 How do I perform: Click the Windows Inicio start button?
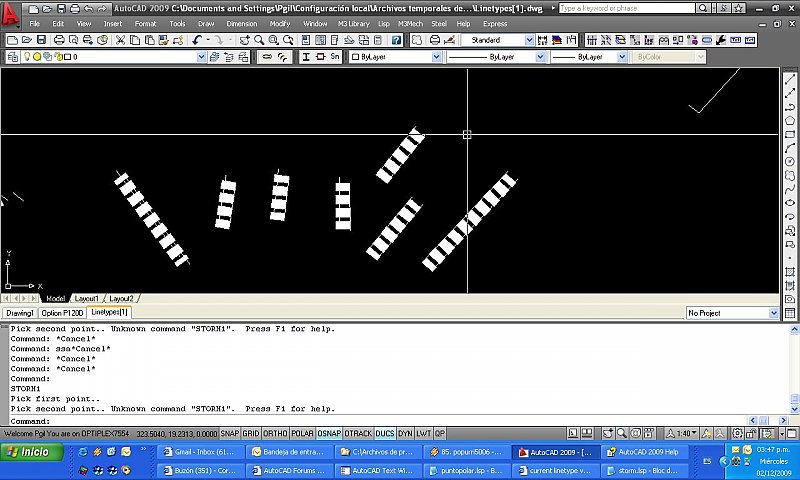32,452
